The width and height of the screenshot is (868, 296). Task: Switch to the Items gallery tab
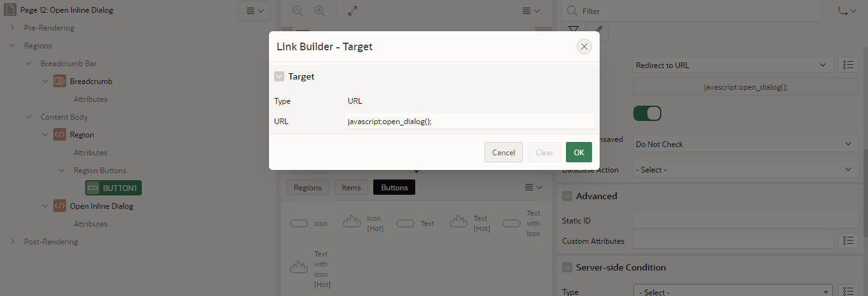(351, 187)
